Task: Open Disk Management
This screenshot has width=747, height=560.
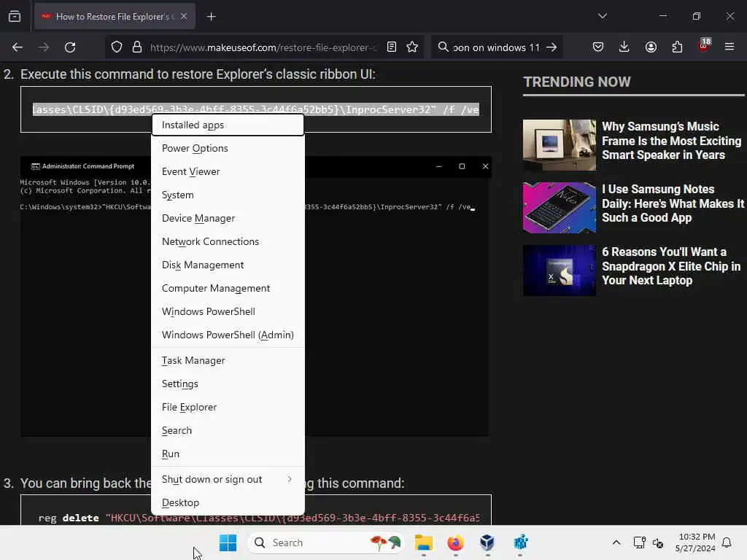Action: pos(228,265)
